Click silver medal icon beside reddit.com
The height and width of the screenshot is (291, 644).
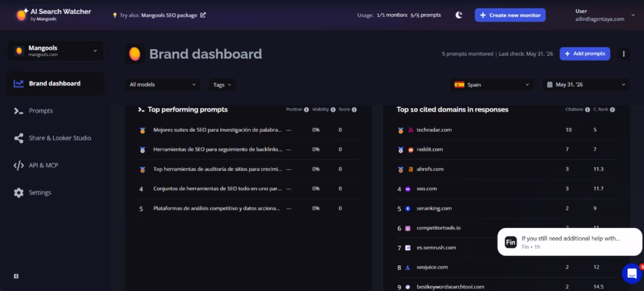(x=401, y=151)
